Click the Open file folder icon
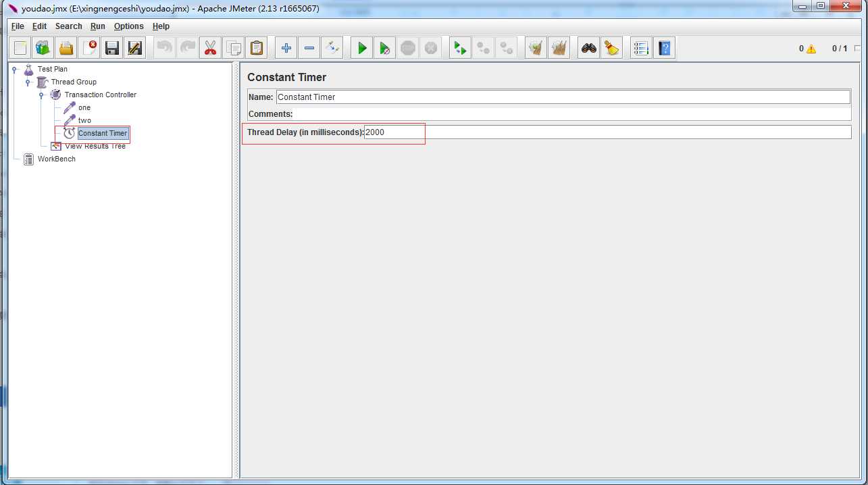This screenshot has width=868, height=485. click(x=66, y=48)
